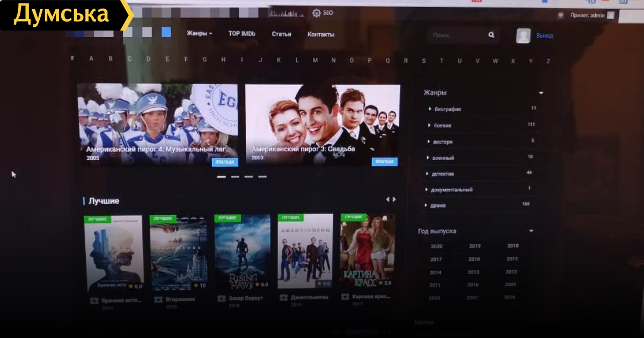Image resolution: width=644 pixels, height=338 pixels.
Task: Go to the Статьи menu item
Action: [x=281, y=34]
